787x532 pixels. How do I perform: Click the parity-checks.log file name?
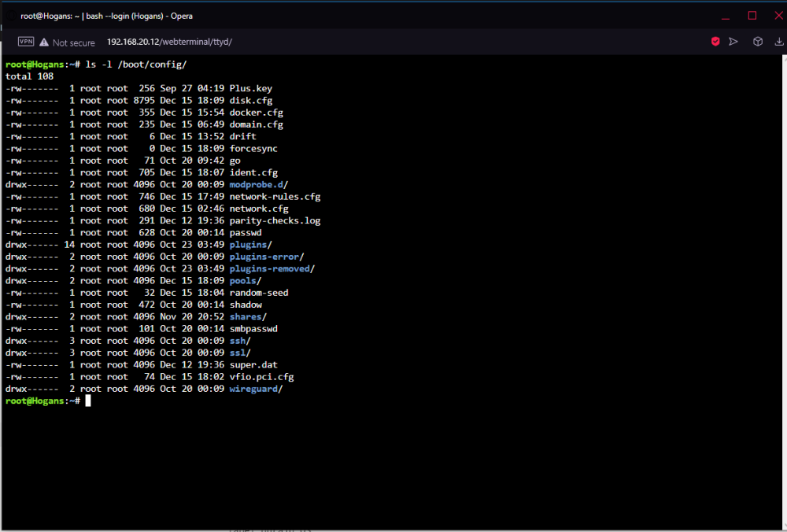coord(275,221)
